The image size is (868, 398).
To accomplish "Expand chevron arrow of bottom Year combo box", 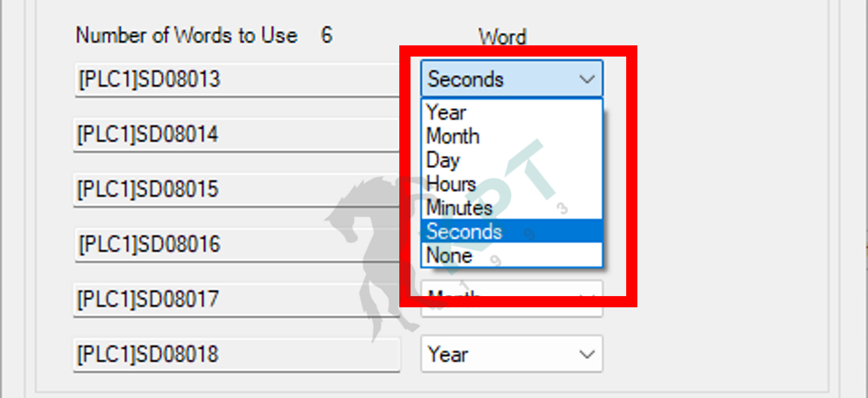I will (x=587, y=354).
